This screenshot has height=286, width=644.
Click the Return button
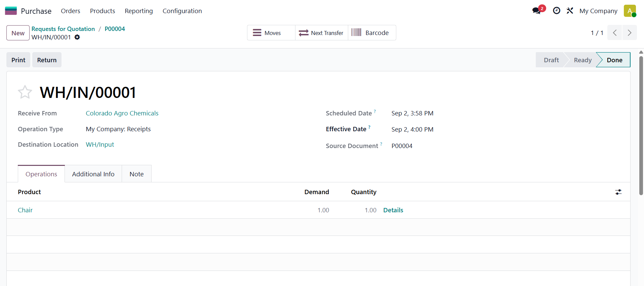47,60
